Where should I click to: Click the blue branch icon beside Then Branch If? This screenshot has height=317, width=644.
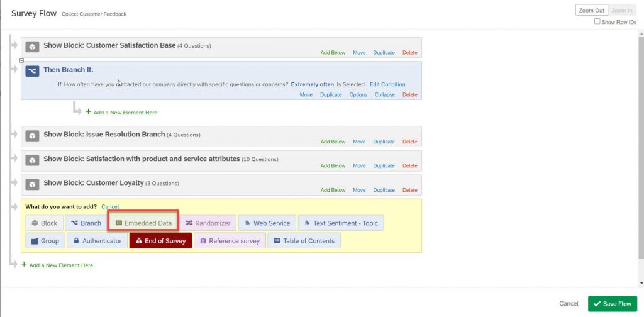point(33,71)
